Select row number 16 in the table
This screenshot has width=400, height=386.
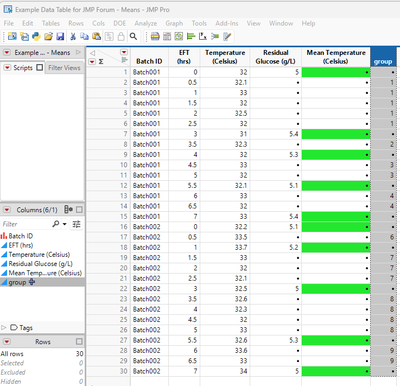(124, 227)
